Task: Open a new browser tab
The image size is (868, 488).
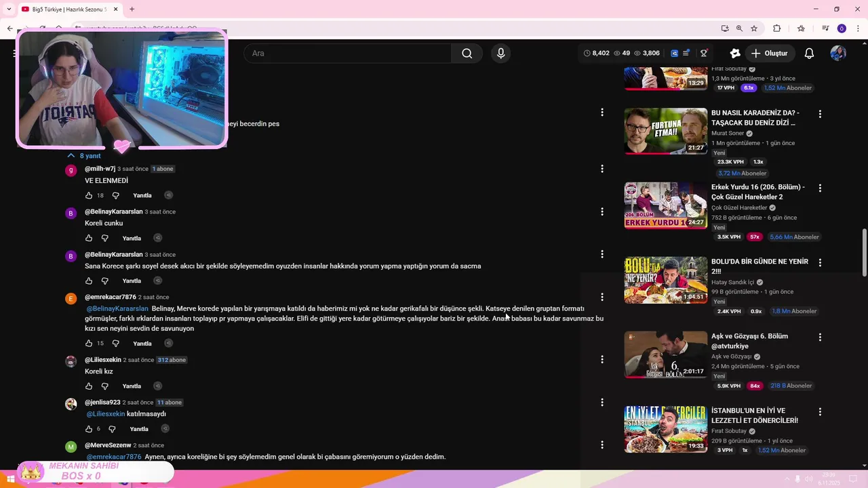Action: (132, 9)
